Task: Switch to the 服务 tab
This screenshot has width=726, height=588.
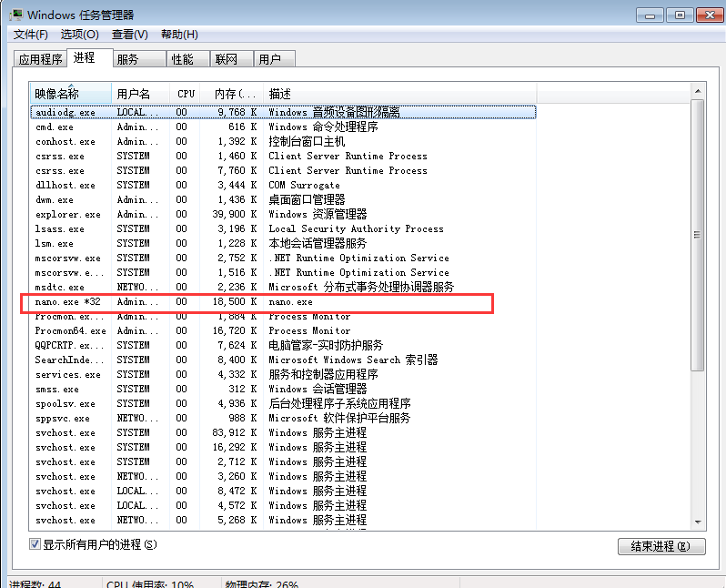Action: (128, 59)
